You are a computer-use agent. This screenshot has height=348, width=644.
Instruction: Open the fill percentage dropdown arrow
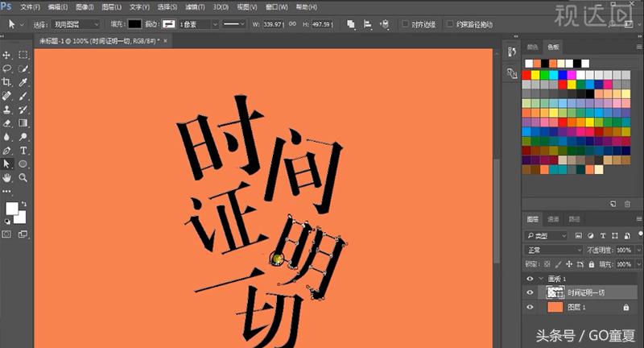click(x=638, y=264)
